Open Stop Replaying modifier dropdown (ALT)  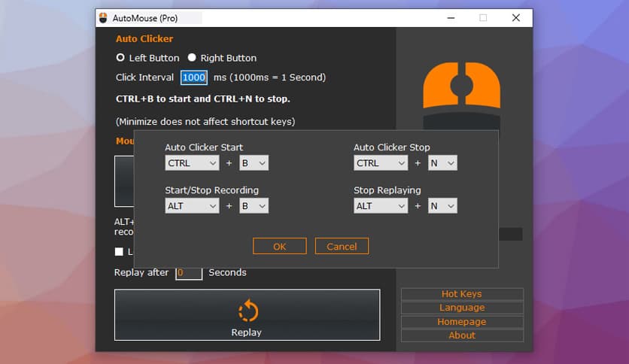[x=381, y=206]
